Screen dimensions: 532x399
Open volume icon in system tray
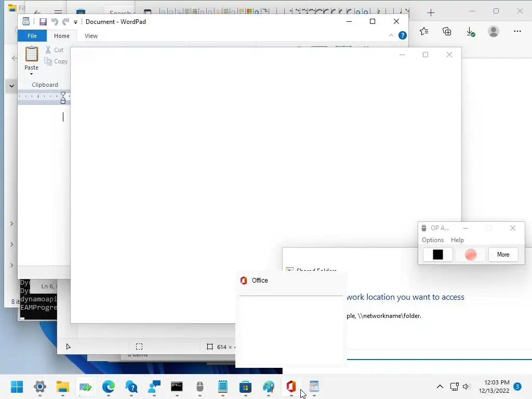[x=466, y=387]
